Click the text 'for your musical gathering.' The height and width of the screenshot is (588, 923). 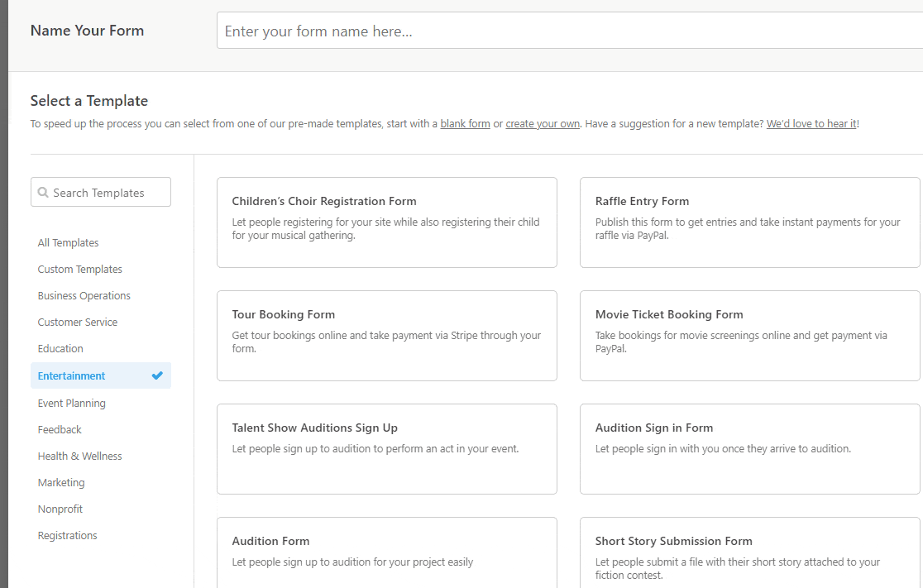294,236
